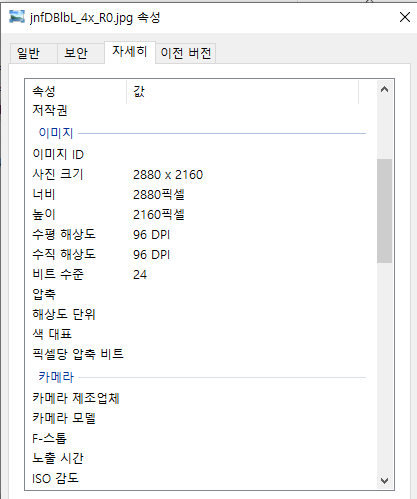Select the 사진 크기 property label
The image size is (417, 499).
(x=58, y=174)
